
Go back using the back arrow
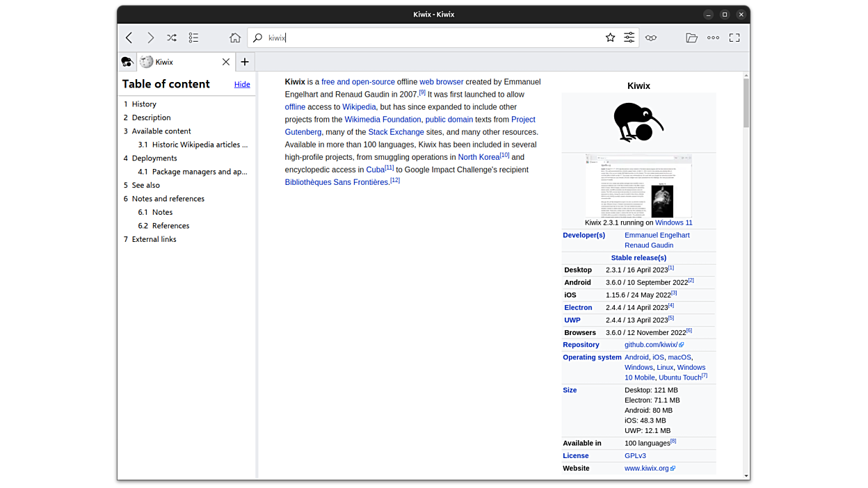pyautogui.click(x=129, y=38)
